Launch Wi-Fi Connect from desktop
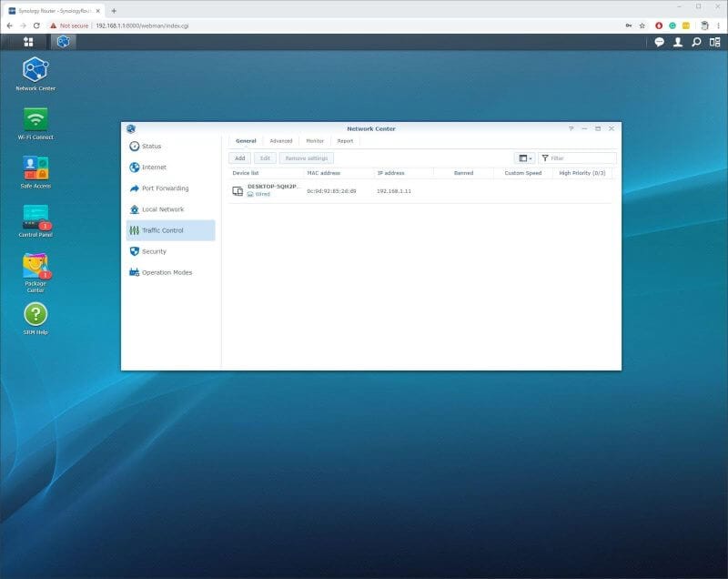 point(35,119)
